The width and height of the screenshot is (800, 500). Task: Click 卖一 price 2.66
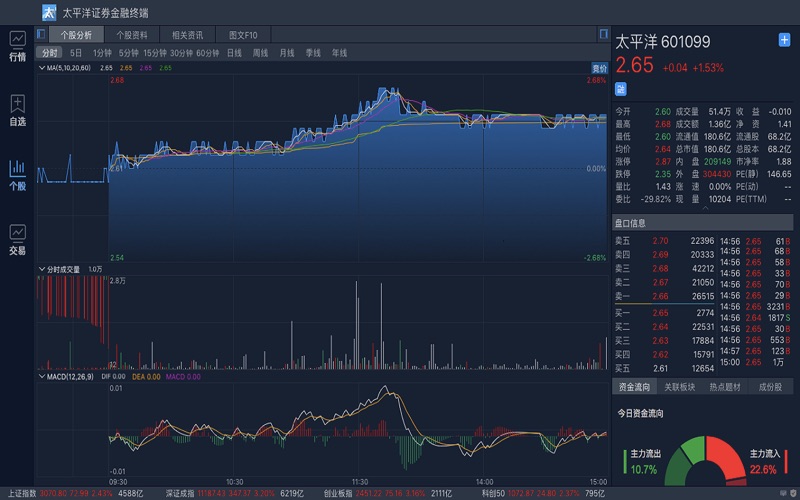pos(660,296)
